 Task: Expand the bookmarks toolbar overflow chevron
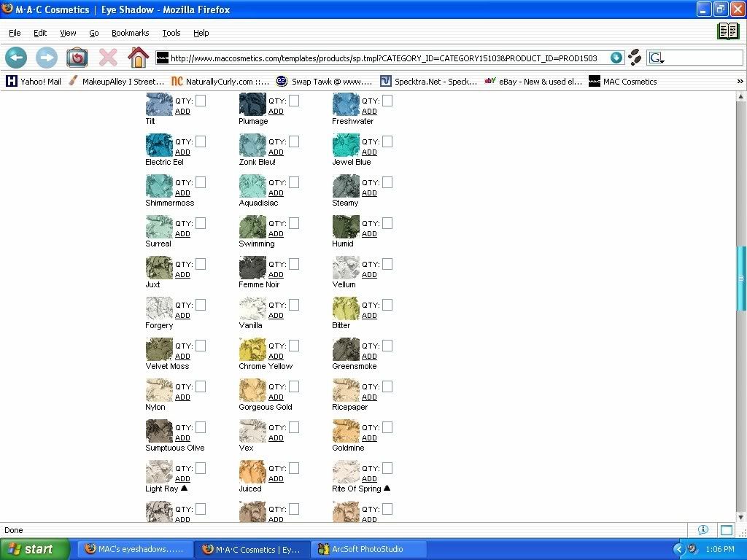(740, 82)
